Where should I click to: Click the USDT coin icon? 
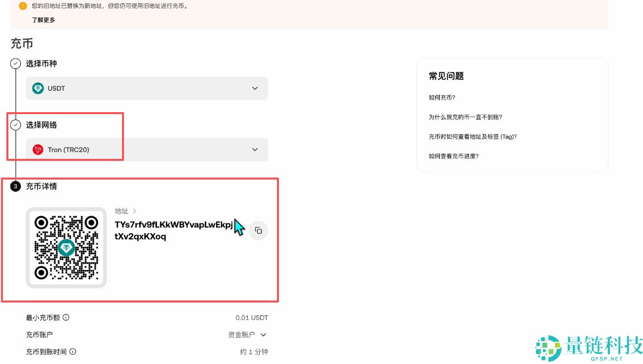pos(38,88)
